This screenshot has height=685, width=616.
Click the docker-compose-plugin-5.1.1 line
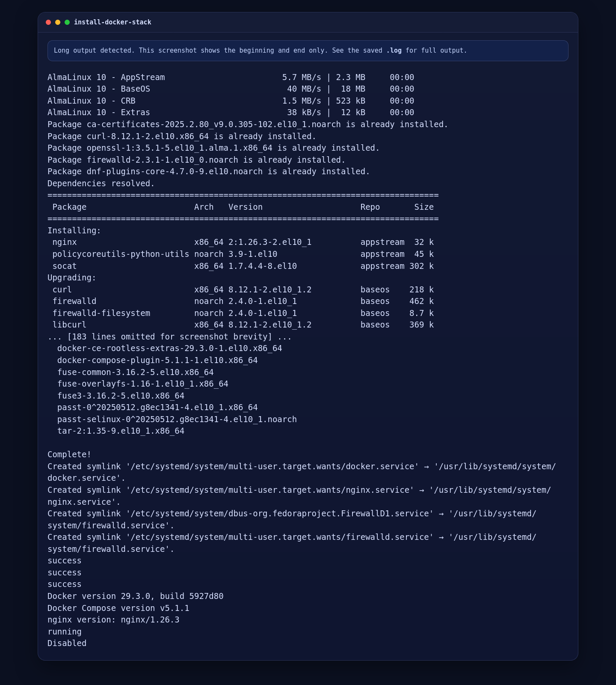157,360
